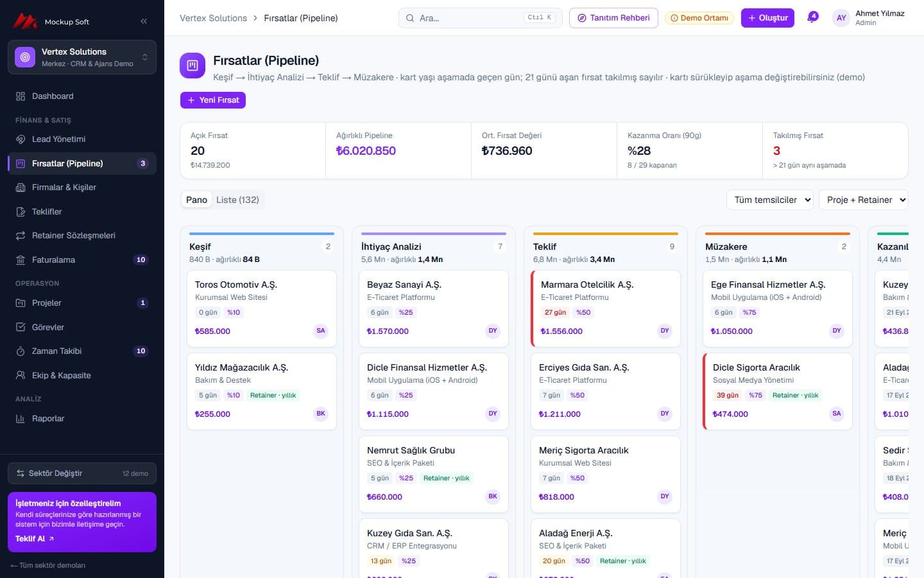Open Nemrut Sağlık Grubu card

[434, 474]
